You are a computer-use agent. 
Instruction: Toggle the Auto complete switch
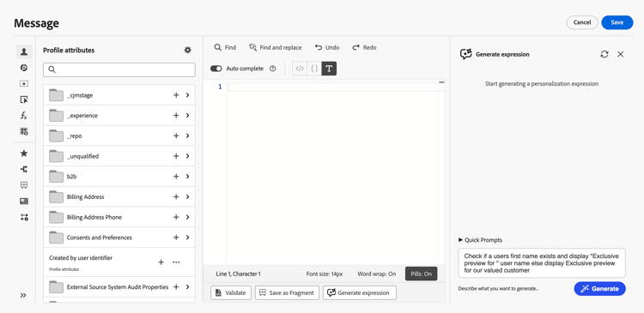click(x=216, y=69)
